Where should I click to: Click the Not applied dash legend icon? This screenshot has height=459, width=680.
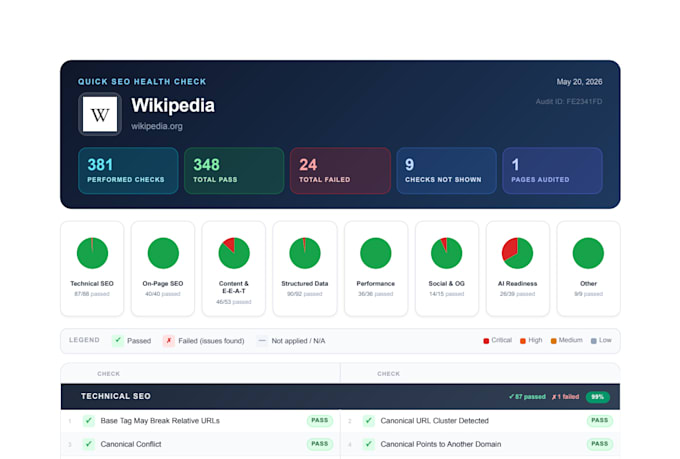(x=262, y=341)
